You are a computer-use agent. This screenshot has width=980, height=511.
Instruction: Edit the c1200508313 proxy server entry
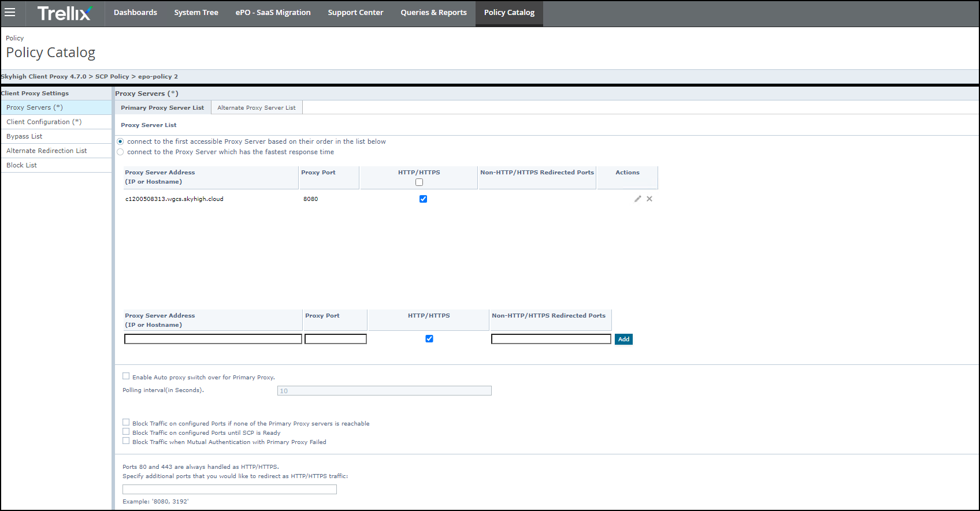pos(637,199)
